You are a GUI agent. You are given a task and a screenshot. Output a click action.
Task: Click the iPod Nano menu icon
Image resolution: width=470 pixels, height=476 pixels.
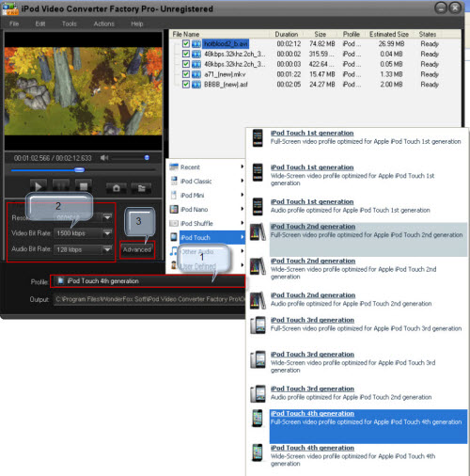click(174, 209)
